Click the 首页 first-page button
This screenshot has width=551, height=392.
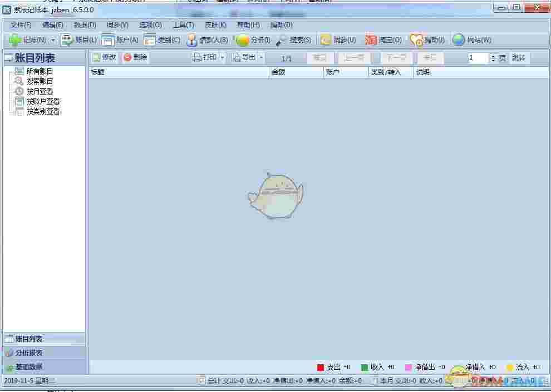pyautogui.click(x=319, y=58)
